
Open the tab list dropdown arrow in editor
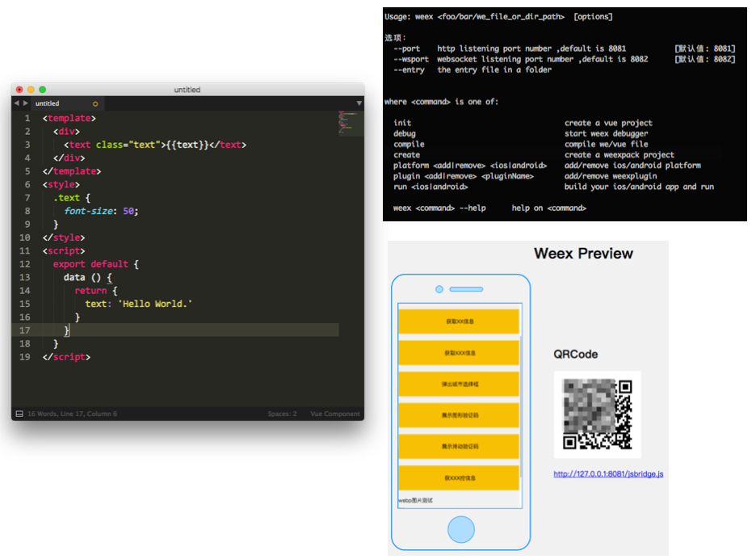click(x=359, y=103)
